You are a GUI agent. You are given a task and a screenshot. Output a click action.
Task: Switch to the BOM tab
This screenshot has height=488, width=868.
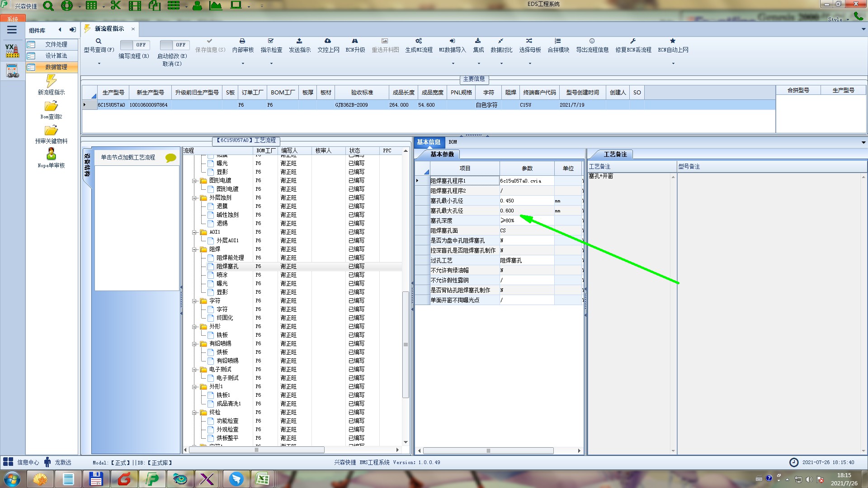(x=453, y=142)
